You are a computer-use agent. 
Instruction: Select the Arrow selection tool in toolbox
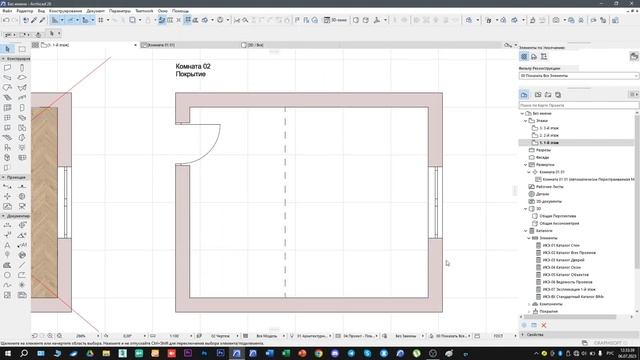tap(7, 49)
